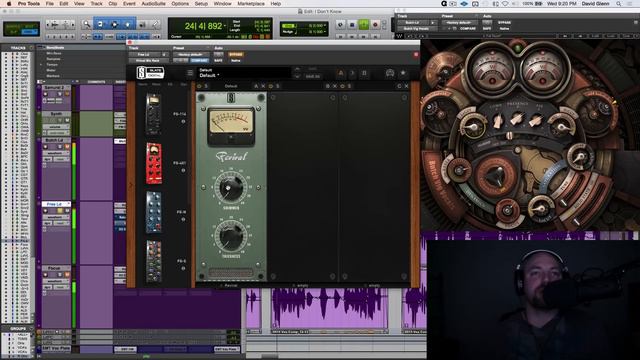Mute the Butch Ld track

[67, 147]
